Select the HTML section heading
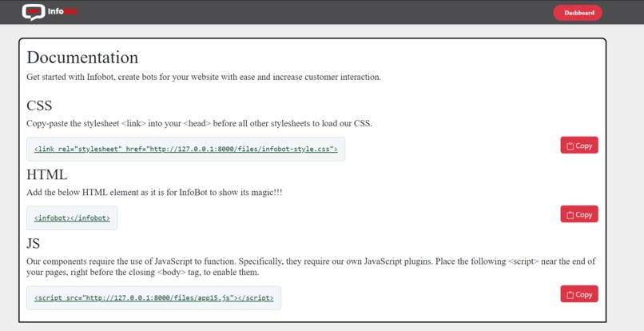Viewport: 644px width, 331px height. coord(47,174)
